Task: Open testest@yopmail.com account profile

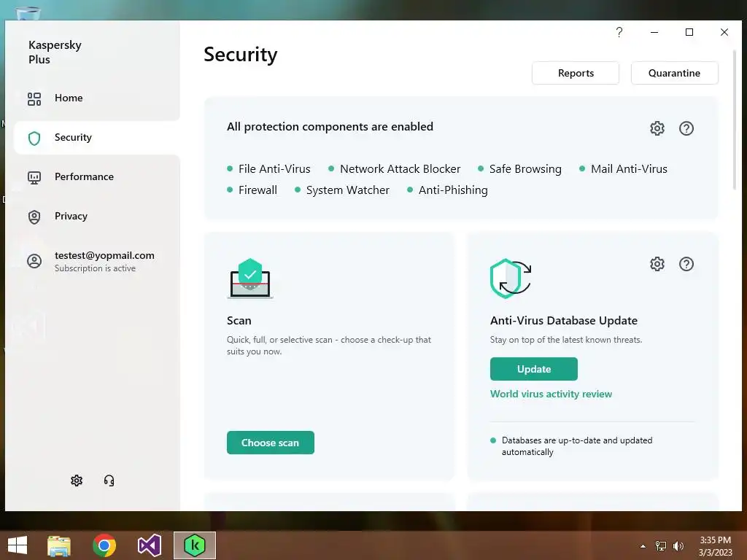Action: tap(97, 261)
